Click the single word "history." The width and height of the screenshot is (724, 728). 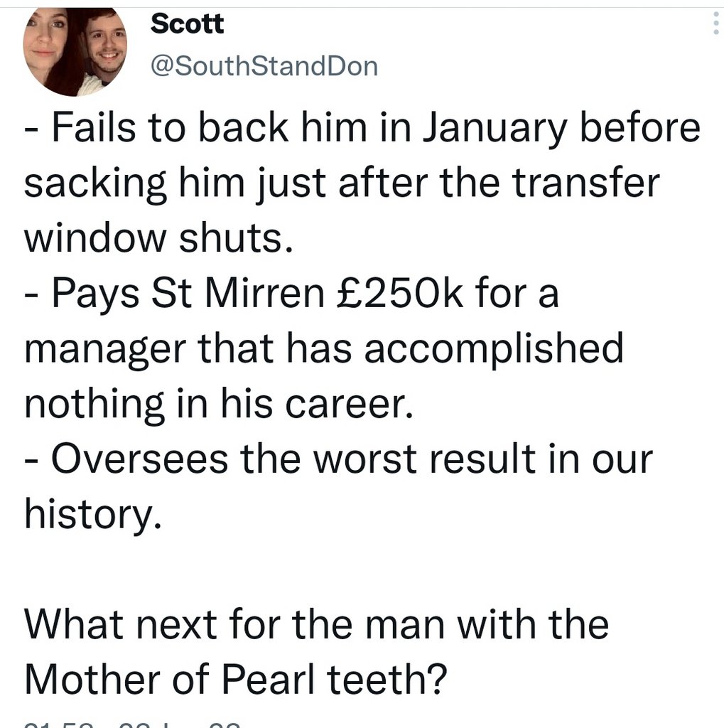(x=90, y=512)
